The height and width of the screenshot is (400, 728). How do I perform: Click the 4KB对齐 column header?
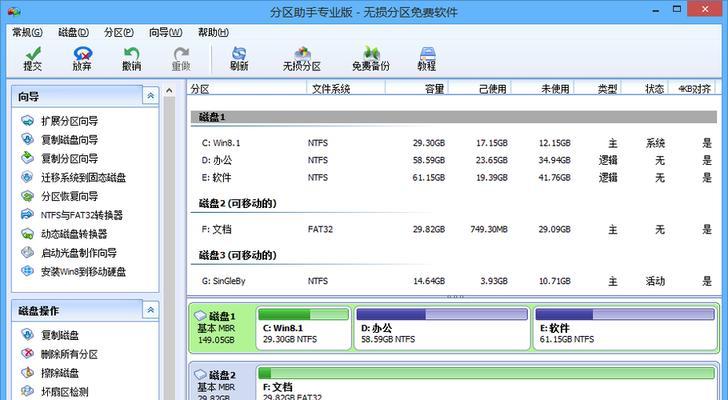[x=693, y=88]
